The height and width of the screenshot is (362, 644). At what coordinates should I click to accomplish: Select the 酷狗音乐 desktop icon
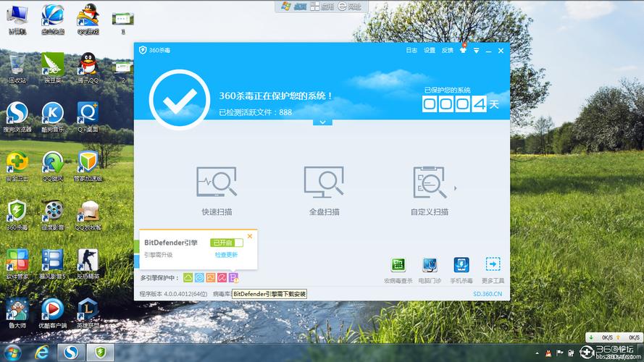point(53,117)
